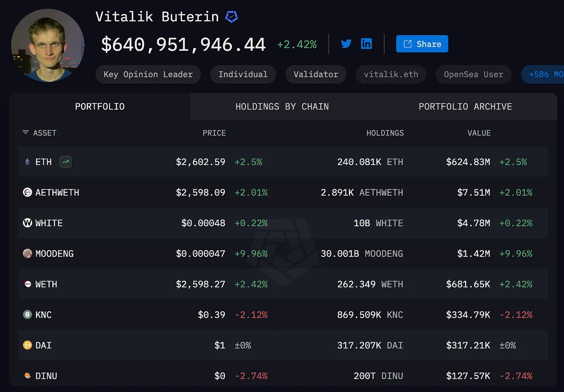The width and height of the screenshot is (564, 392).
Task: Select the AETHWETH token icon
Action: tap(28, 192)
